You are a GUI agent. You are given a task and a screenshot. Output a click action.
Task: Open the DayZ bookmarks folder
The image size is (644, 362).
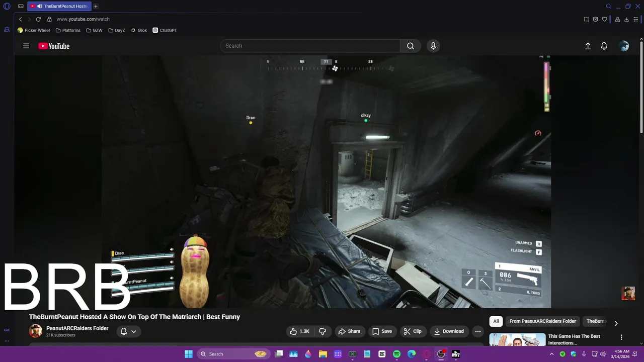pyautogui.click(x=117, y=30)
